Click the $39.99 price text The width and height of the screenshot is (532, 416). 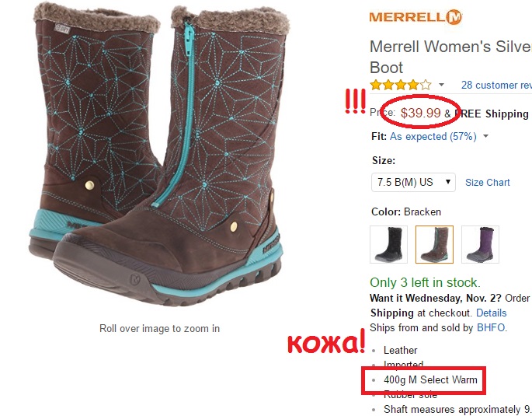(420, 113)
